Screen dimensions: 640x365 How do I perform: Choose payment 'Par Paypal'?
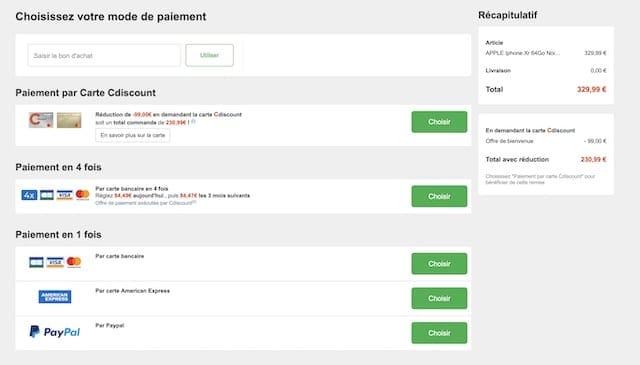coord(439,333)
